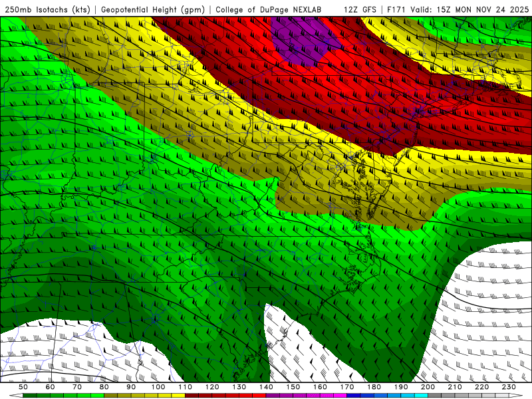This screenshot has height=399, width=532.
Task: Click the 110 value on the color scale
Action: click(186, 387)
